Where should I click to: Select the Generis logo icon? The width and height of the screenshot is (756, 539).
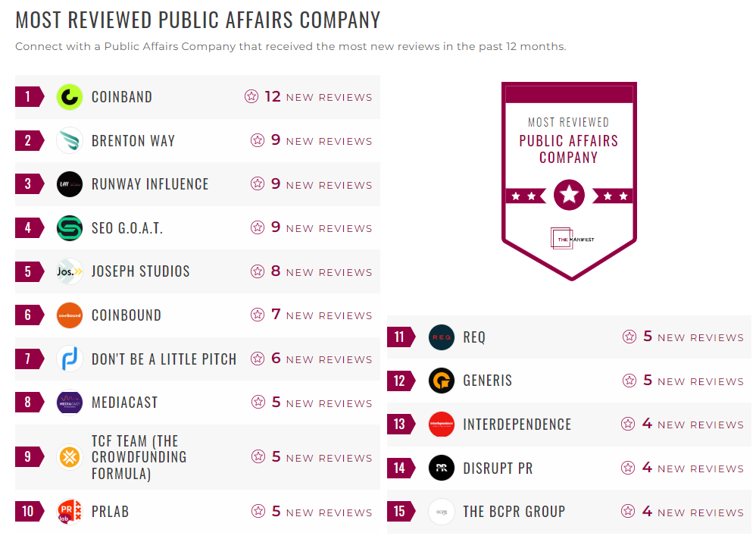442,381
